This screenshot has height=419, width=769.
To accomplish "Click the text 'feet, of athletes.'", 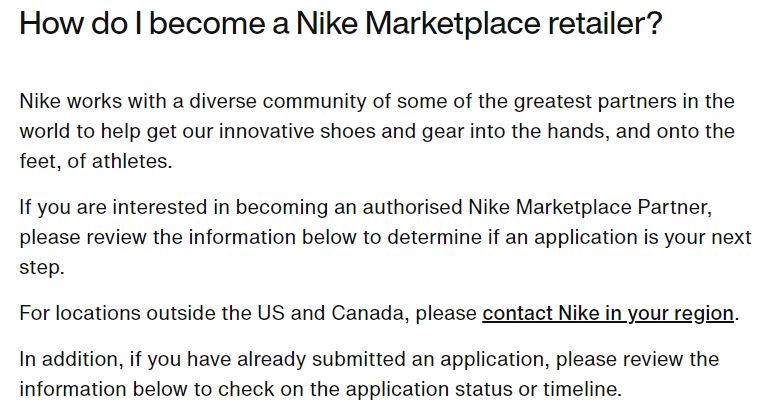I will [96, 161].
